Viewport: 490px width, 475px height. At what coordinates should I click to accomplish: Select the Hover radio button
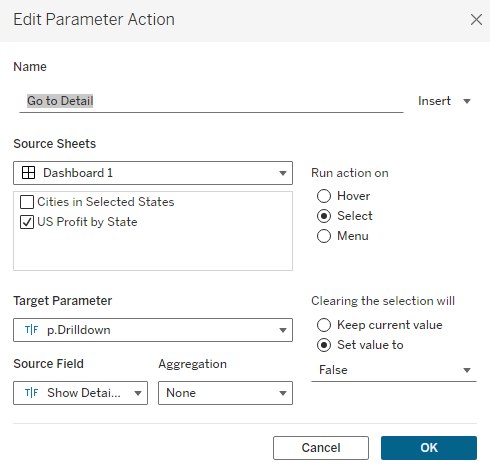pos(324,196)
